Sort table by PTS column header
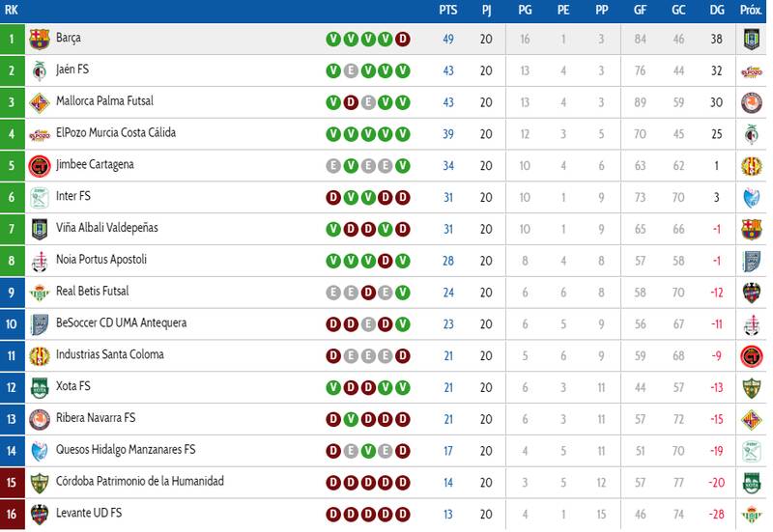 point(447,11)
